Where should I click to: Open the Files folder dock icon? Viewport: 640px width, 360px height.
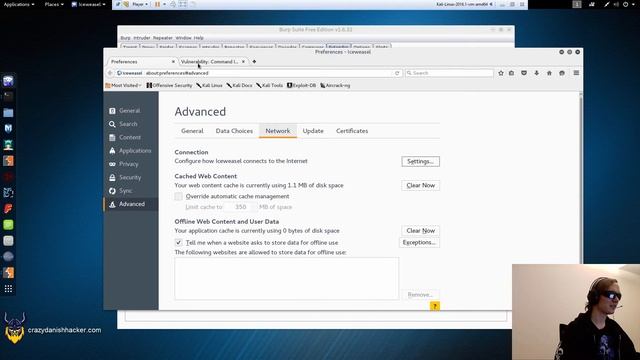pyautogui.click(x=8, y=113)
